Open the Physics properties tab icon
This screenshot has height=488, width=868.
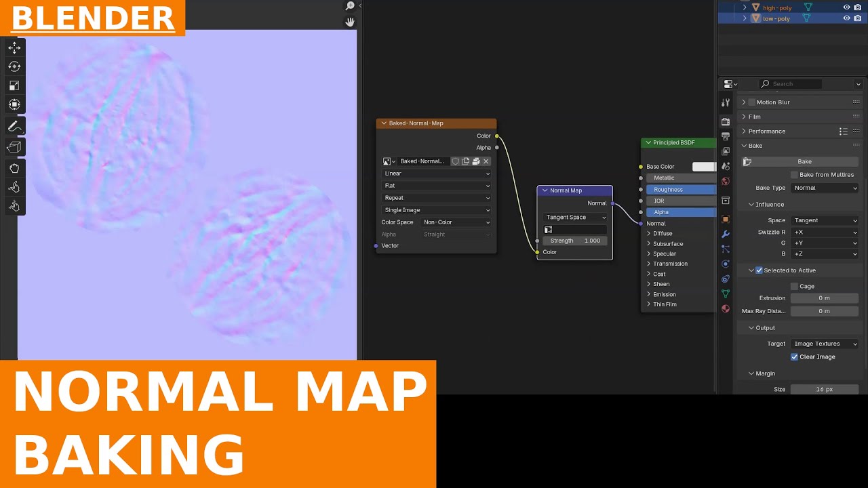click(726, 264)
